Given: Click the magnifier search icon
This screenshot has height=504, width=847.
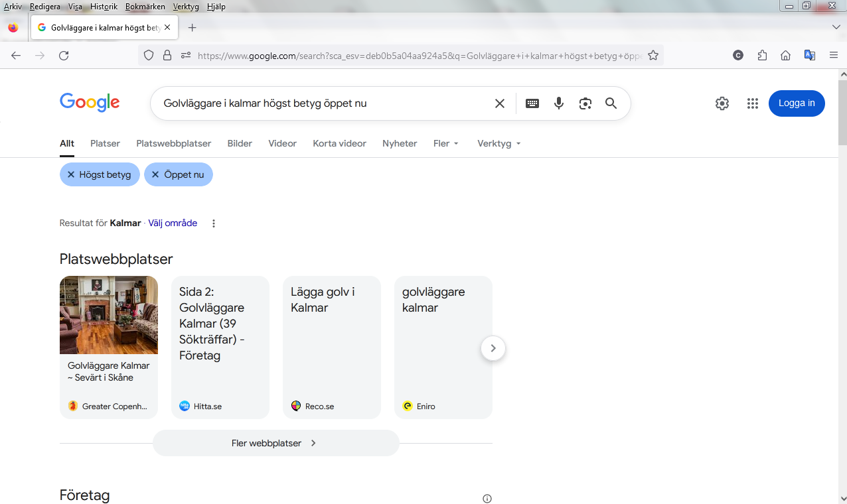Looking at the screenshot, I should point(611,103).
